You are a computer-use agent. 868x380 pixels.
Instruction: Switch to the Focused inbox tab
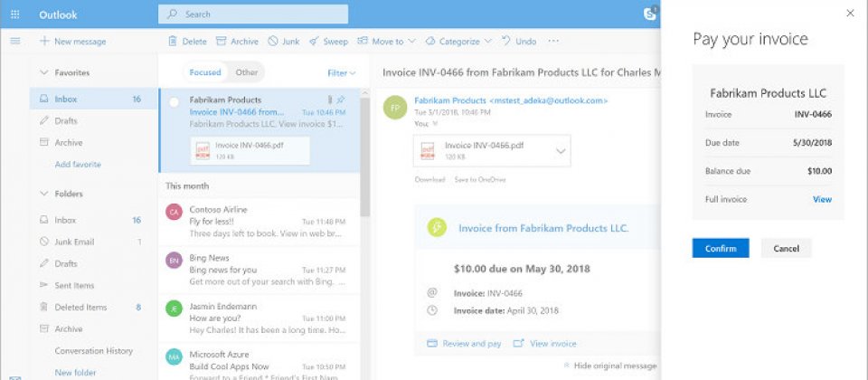pyautogui.click(x=205, y=72)
